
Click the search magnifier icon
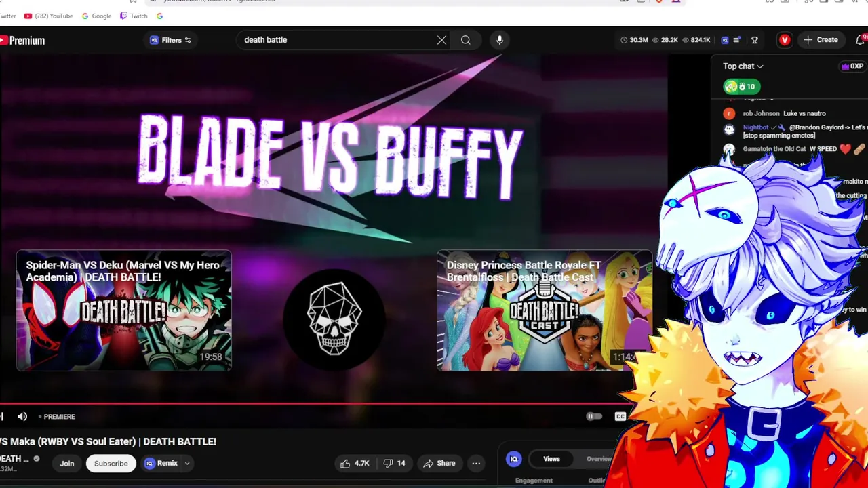tap(466, 40)
